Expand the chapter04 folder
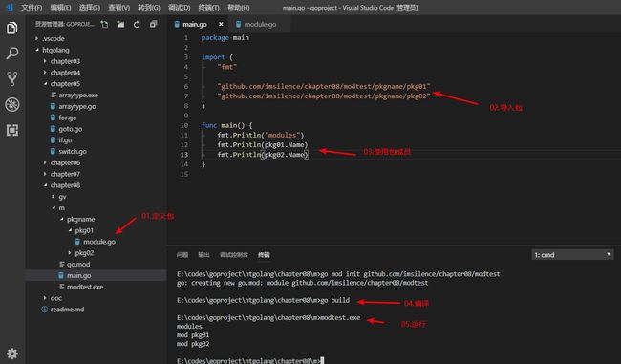 [45, 72]
